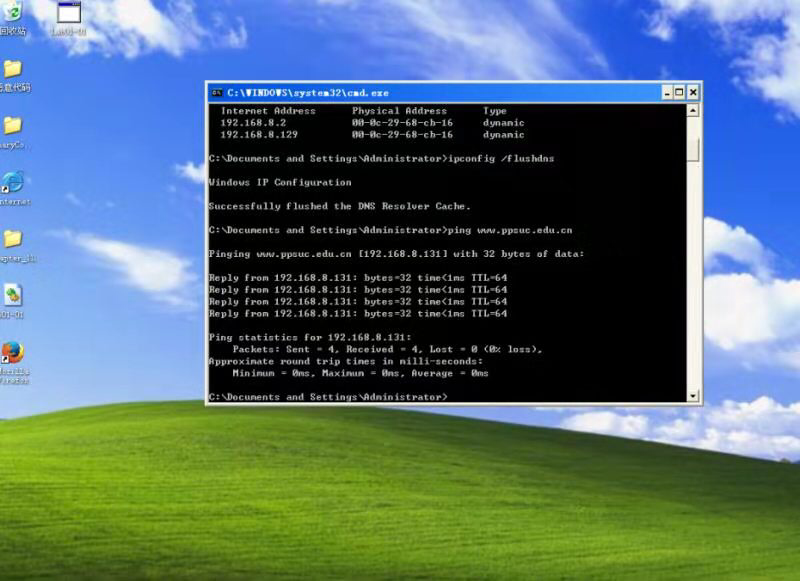
Task: Click the cmd vertical scrollbar thumb
Action: 693,149
